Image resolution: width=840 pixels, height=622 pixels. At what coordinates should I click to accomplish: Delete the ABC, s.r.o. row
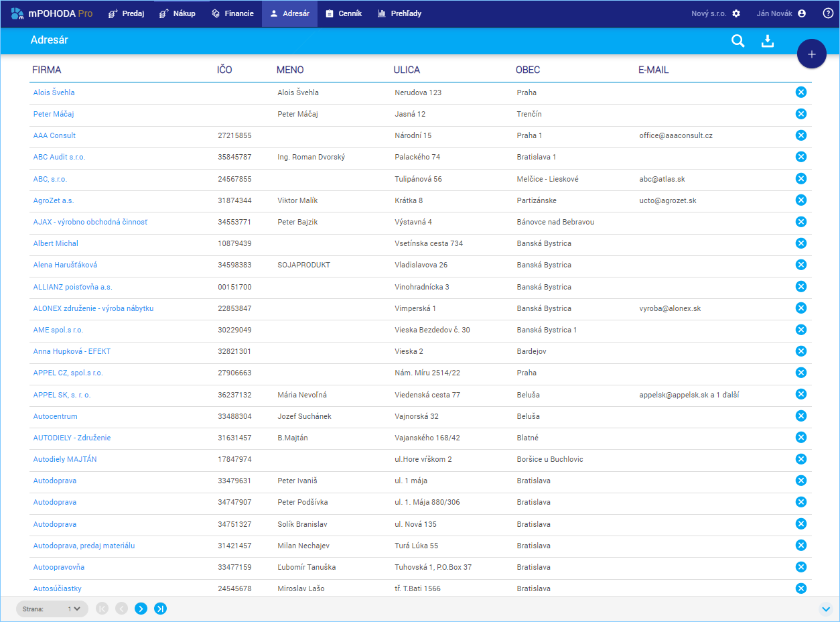click(x=800, y=179)
